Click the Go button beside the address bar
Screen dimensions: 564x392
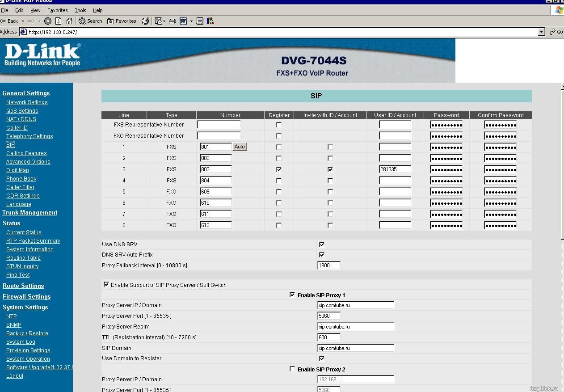click(556, 32)
